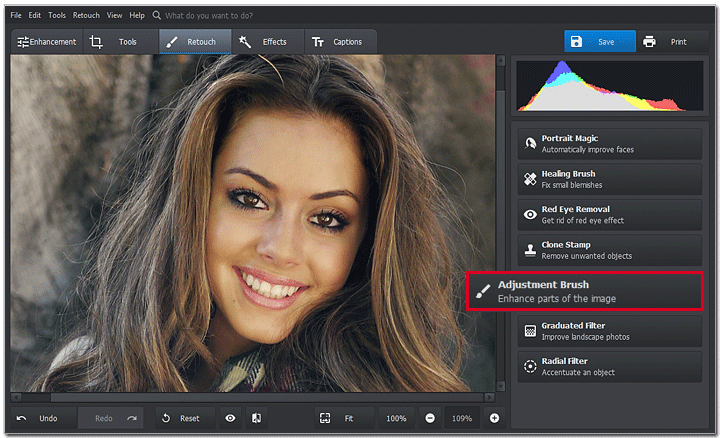Open the Retouch menu in menu bar
The width and height of the screenshot is (720, 438).
pyautogui.click(x=86, y=15)
